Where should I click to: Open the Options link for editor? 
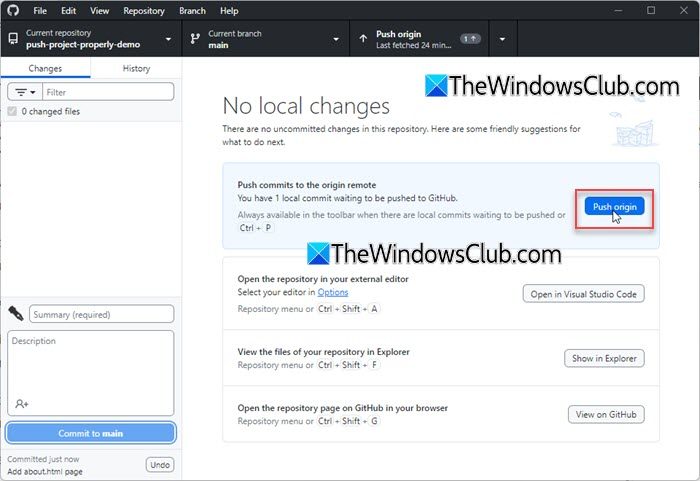pos(333,292)
